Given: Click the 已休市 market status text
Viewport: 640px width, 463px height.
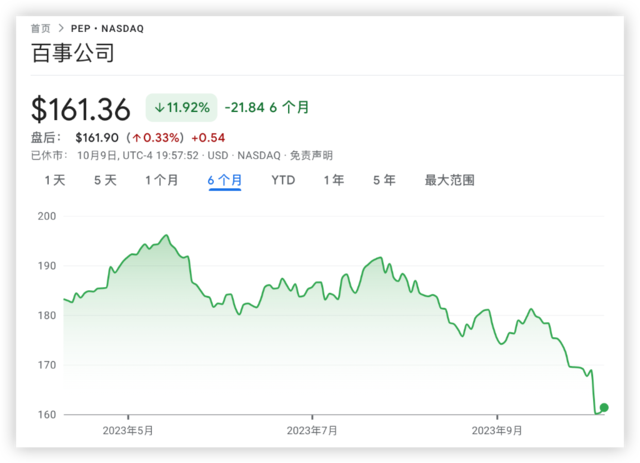Looking at the screenshot, I should click(x=48, y=156).
